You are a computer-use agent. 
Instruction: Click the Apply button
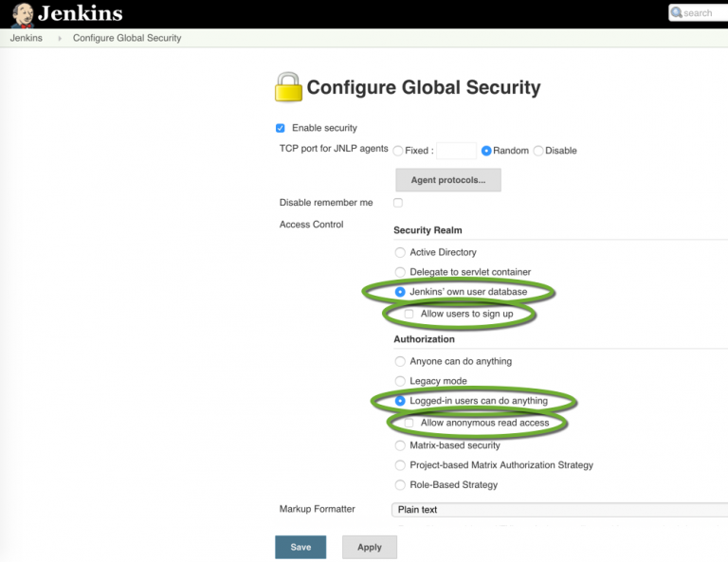370,547
